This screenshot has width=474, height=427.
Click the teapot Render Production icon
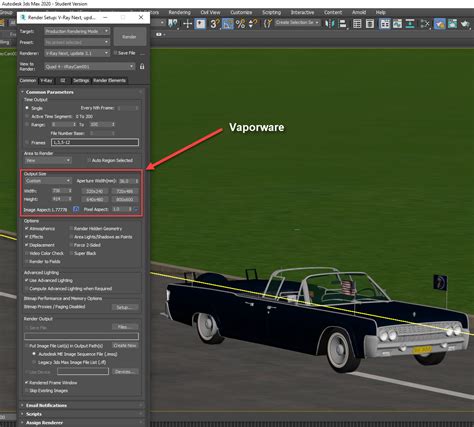coord(465,24)
